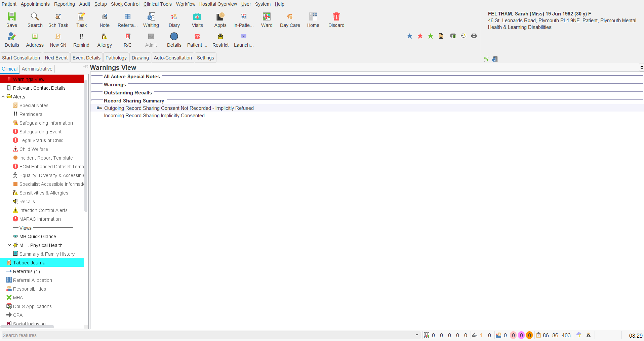
Task: Click the orange status counter circle
Action: tap(529, 335)
